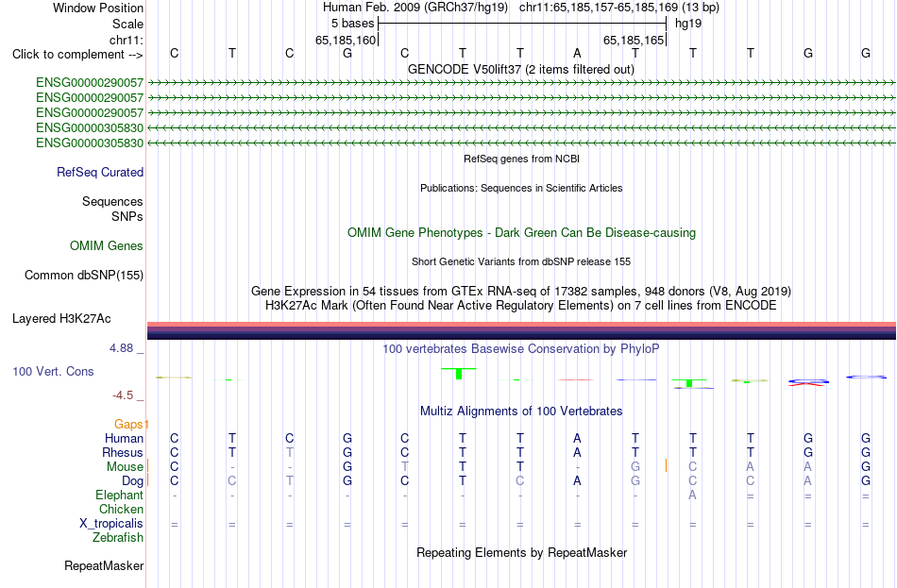The image size is (897, 588).
Task: Select the Mouse species label
Action: click(x=125, y=467)
